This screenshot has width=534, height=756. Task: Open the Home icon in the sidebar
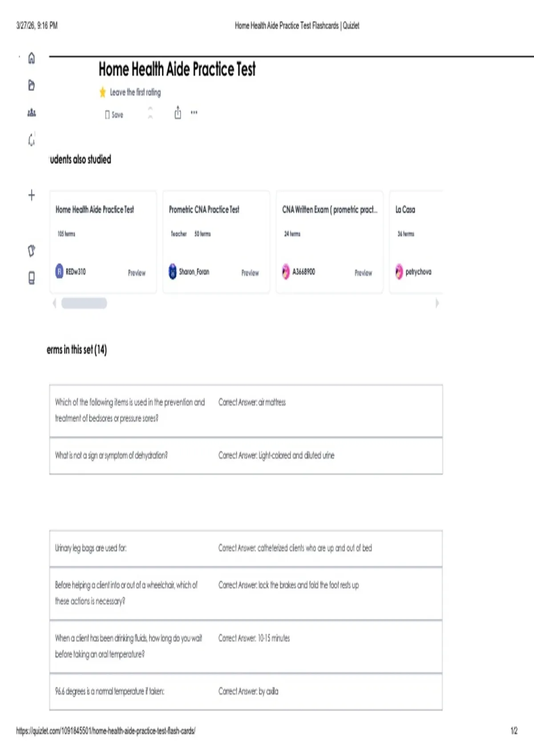click(32, 58)
